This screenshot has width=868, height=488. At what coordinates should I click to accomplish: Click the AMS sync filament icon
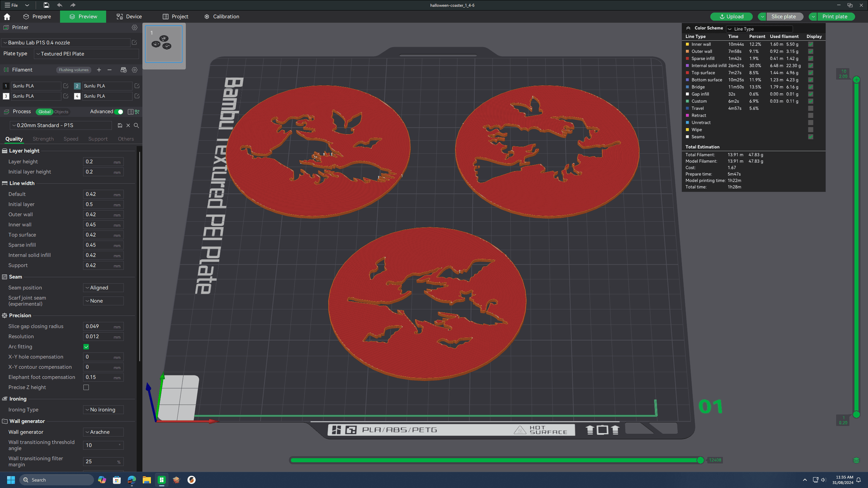123,70
